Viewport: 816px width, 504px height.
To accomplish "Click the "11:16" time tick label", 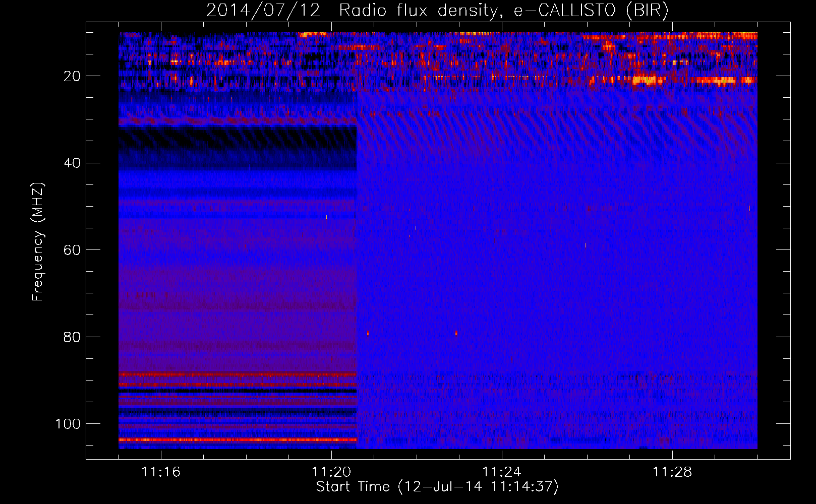I will click(x=161, y=472).
